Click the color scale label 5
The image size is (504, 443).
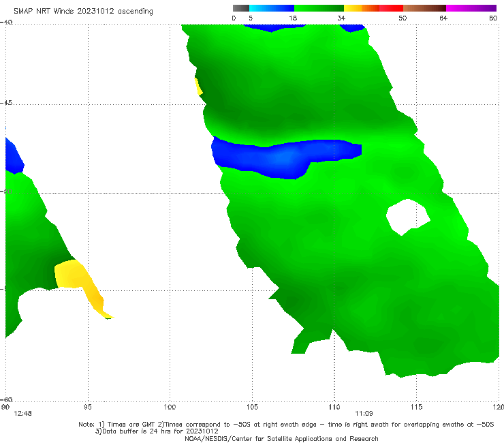pos(251,18)
